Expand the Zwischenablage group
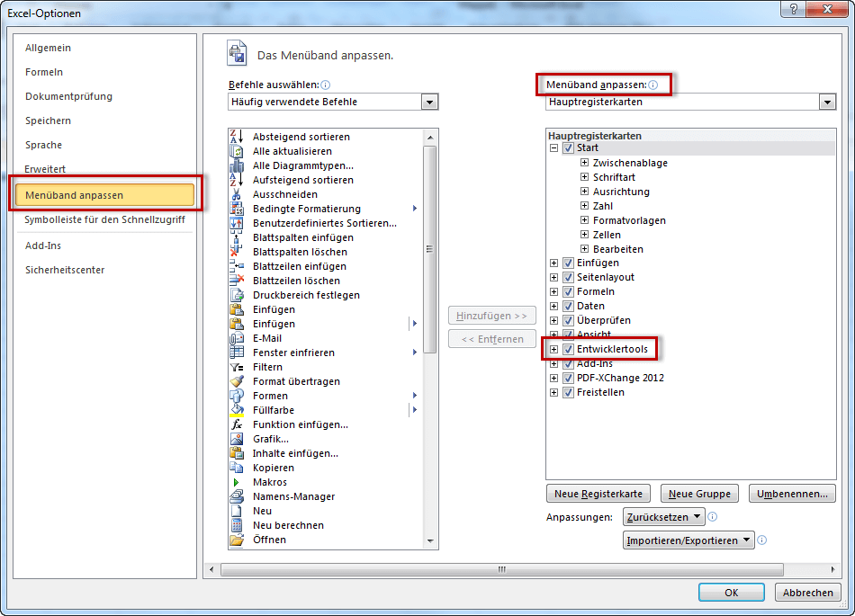855x616 pixels. point(585,163)
